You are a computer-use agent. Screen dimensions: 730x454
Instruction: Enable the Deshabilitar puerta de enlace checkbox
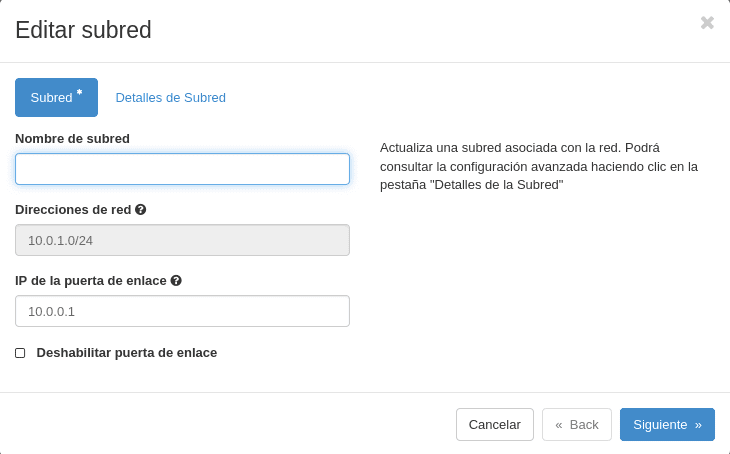20,353
